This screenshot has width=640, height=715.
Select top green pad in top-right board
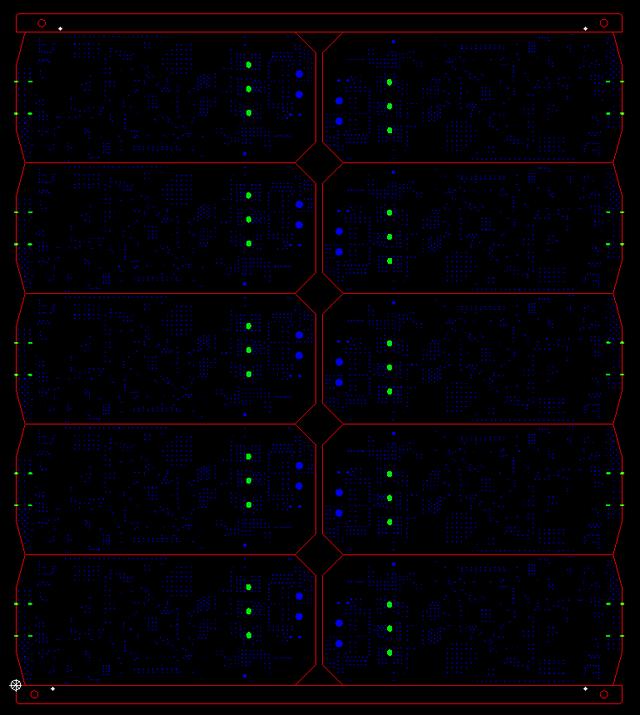(x=389, y=82)
